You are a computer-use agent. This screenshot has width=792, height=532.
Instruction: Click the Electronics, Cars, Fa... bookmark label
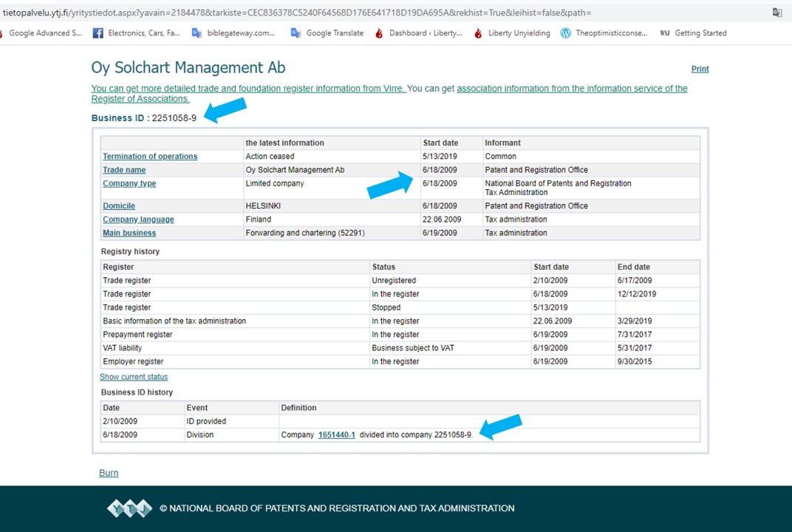144,33
